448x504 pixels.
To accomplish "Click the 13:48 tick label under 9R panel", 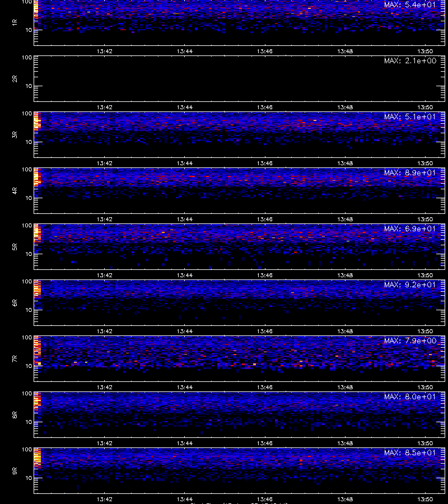I will (345, 499).
